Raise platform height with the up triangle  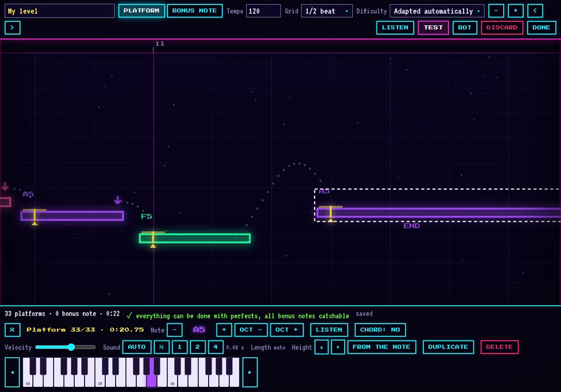(322, 347)
